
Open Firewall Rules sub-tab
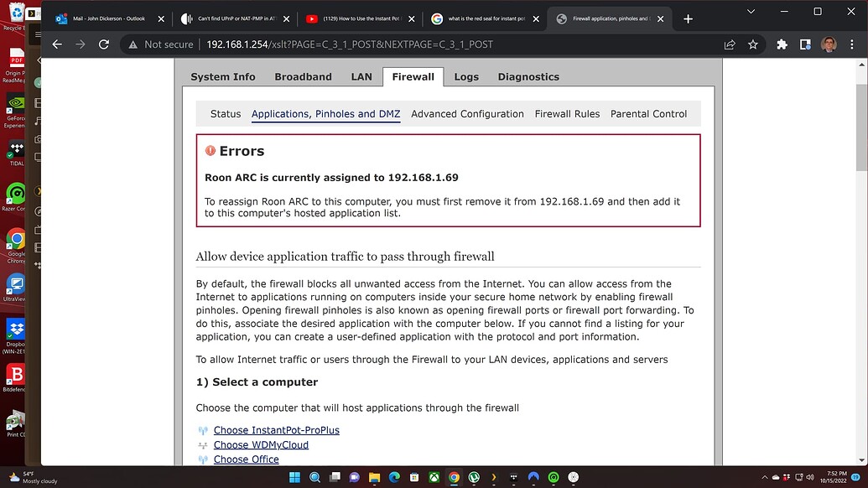pyautogui.click(x=568, y=114)
